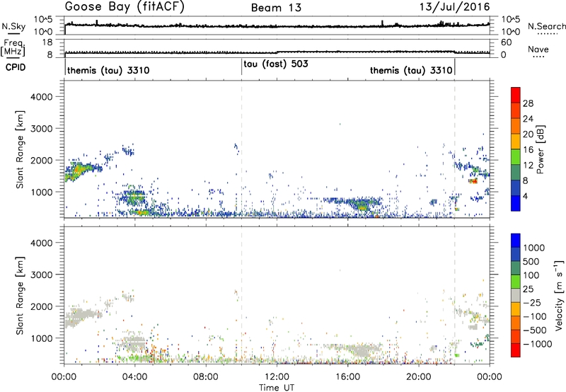This screenshot has height=392, width=566.
Task: Select the 'Freq. [MHz]' axis label
Action: (x=13, y=48)
